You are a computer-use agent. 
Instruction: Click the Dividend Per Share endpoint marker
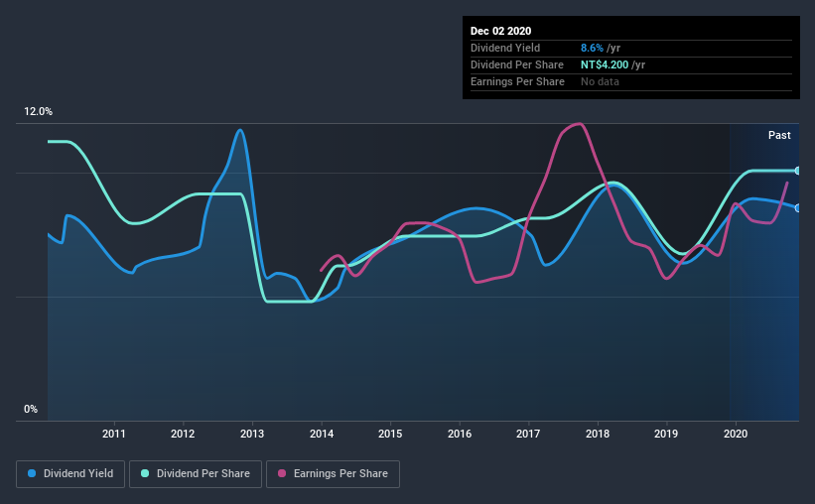797,171
